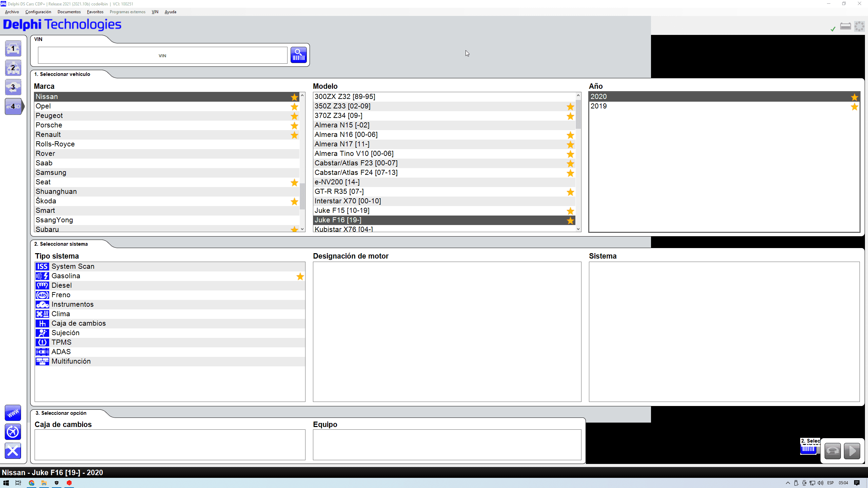Expand the '3. Seleccionar opción' section tab
The height and width of the screenshot is (488, 868).
click(61, 413)
